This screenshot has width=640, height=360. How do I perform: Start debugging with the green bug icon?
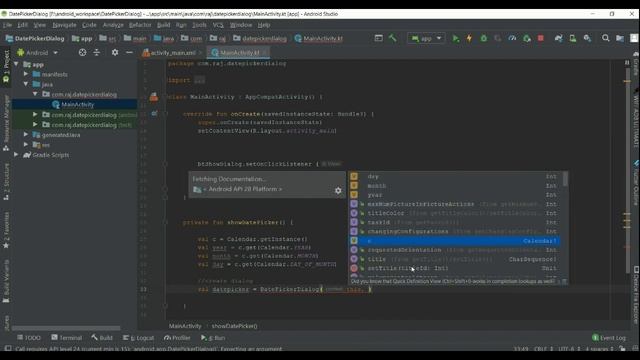[484, 38]
